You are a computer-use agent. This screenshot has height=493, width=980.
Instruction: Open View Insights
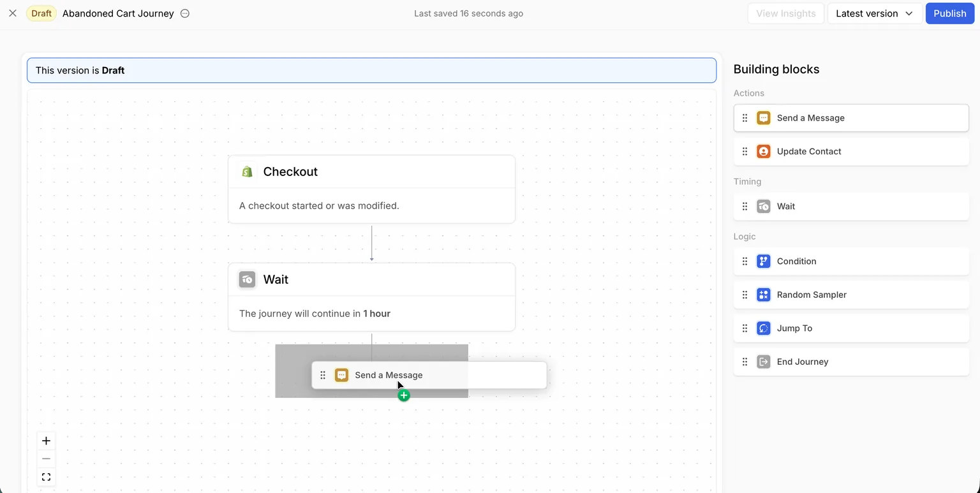(786, 13)
